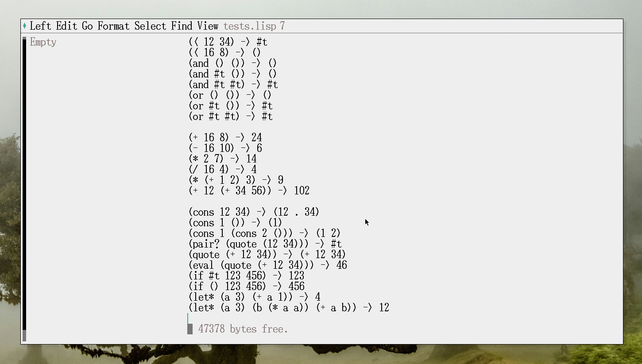
Task: Place cursor on the '(cons 12 34)' line
Action: click(253, 212)
